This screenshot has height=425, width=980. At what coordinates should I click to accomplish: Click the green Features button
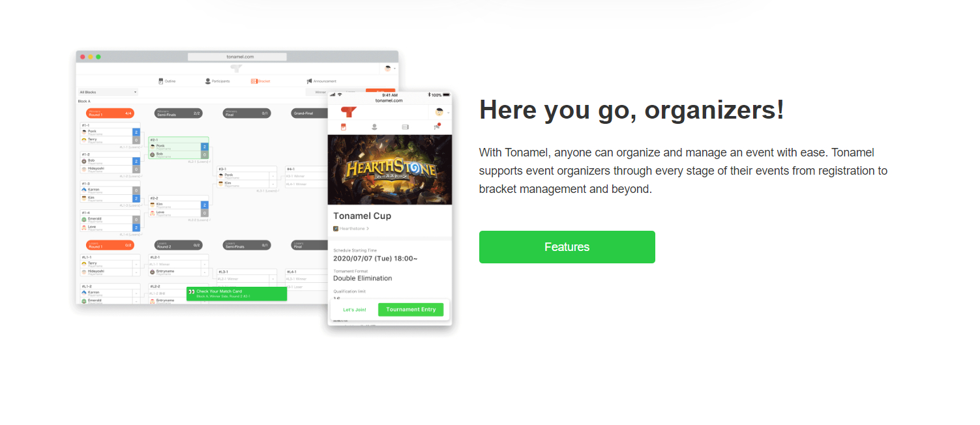coord(567,247)
